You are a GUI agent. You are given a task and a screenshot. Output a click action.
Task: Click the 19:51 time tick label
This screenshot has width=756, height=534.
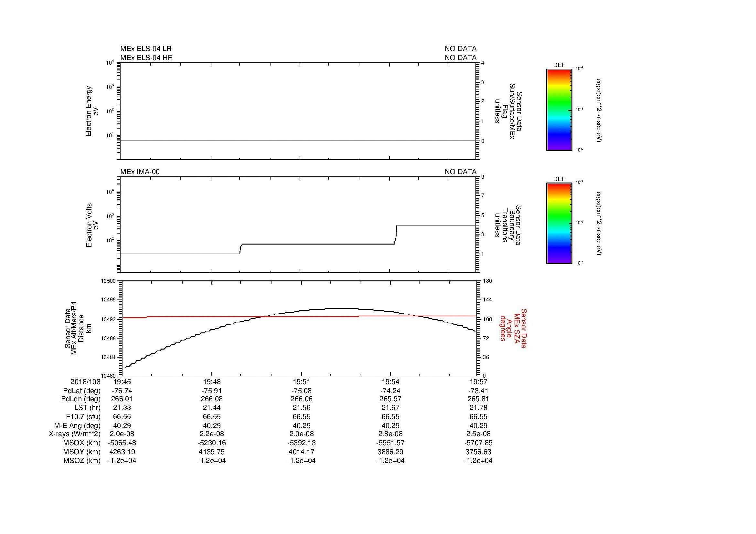coord(301,382)
